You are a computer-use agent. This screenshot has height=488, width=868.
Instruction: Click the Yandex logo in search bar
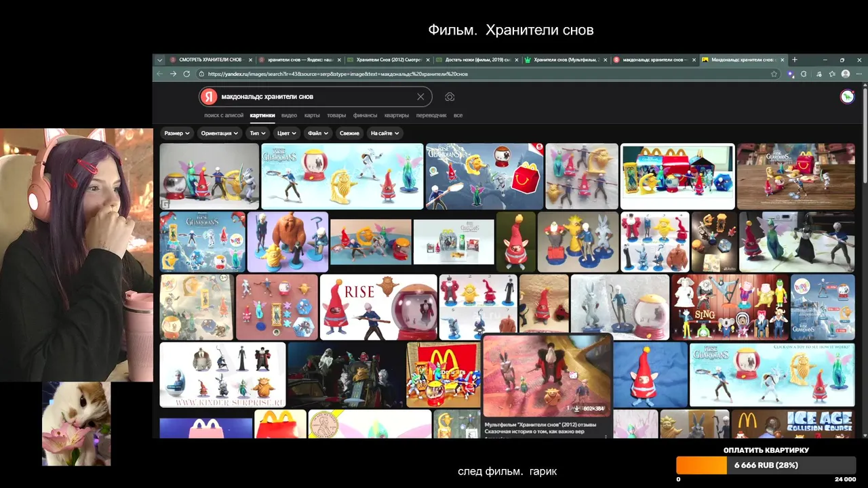click(x=209, y=97)
